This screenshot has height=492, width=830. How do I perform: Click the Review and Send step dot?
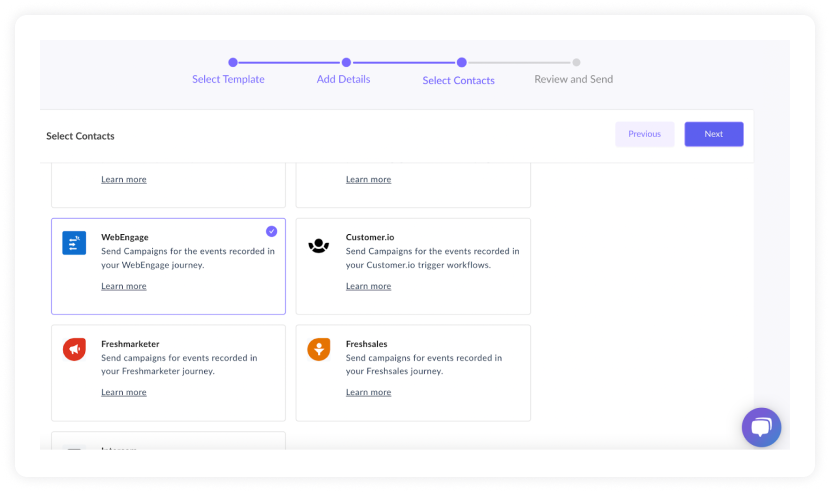576,62
